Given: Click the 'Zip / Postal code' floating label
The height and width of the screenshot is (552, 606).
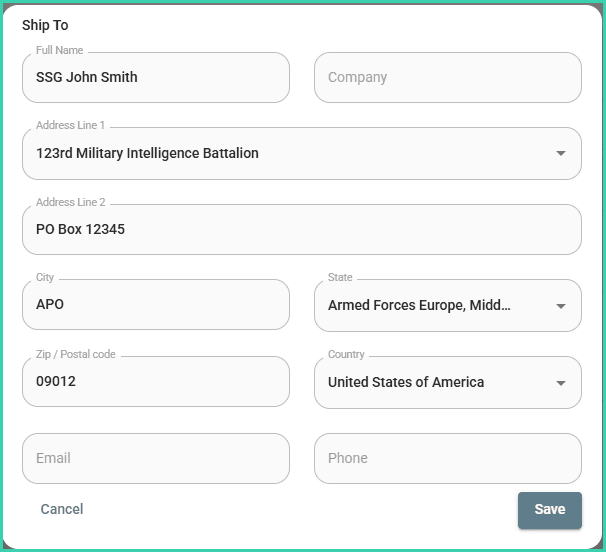Looking at the screenshot, I should 75,354.
